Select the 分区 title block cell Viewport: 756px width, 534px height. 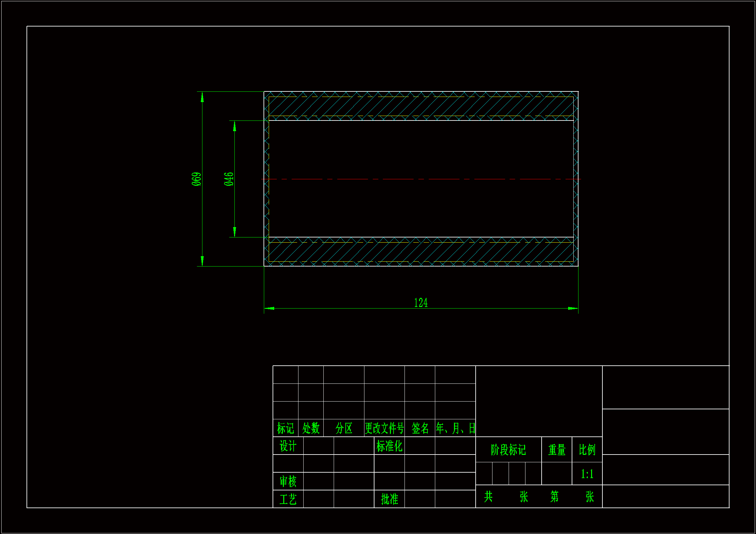344,428
